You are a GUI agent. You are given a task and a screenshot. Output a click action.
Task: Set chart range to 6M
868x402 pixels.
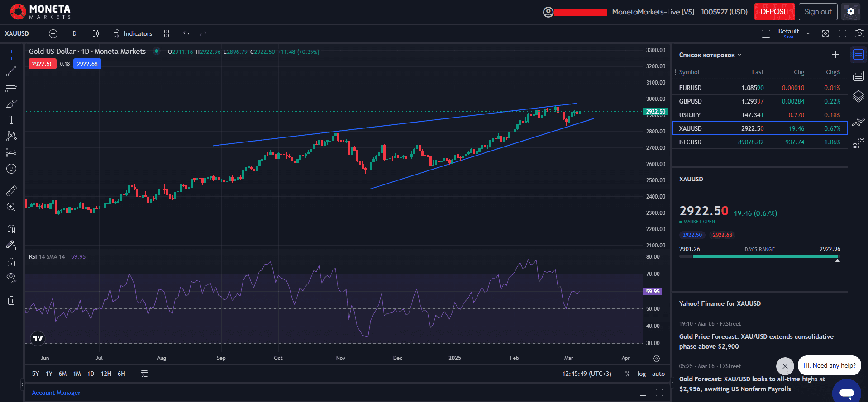63,374
